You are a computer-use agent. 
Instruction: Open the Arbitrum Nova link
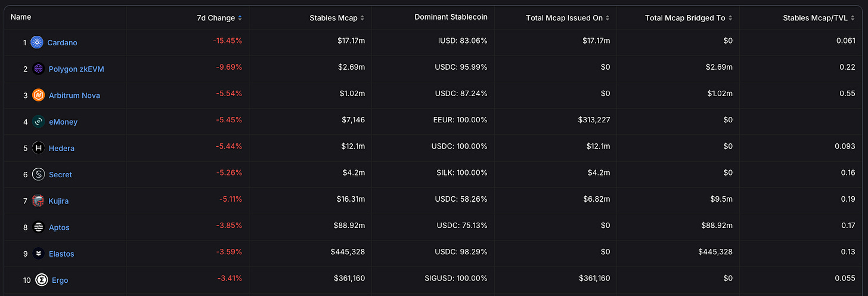tap(75, 95)
